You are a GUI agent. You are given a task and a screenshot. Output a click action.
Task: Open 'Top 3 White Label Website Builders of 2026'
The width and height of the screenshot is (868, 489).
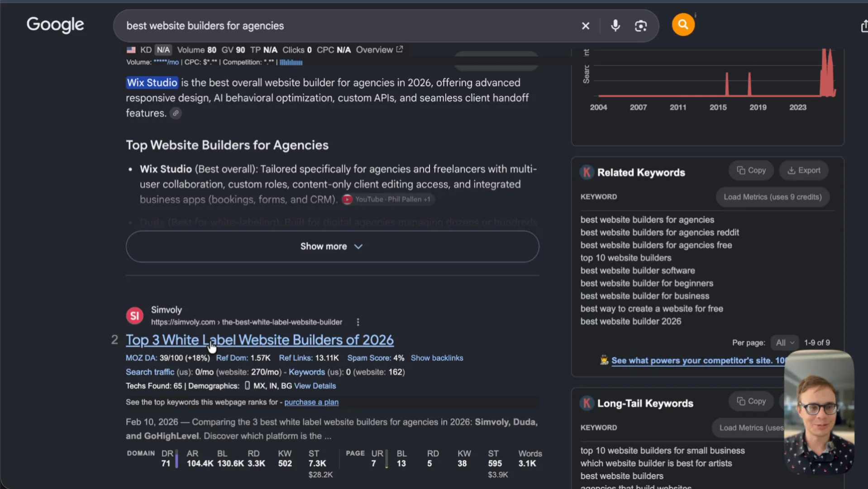click(x=260, y=340)
